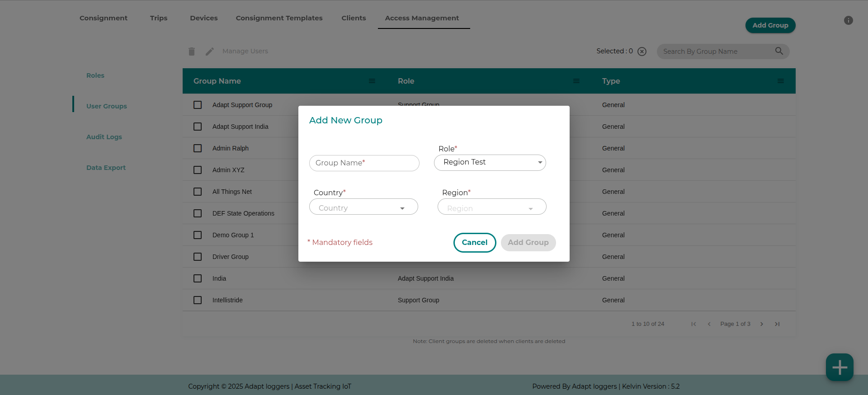Open Data Export in the sidebar
Viewport: 868px width, 395px height.
(x=106, y=168)
